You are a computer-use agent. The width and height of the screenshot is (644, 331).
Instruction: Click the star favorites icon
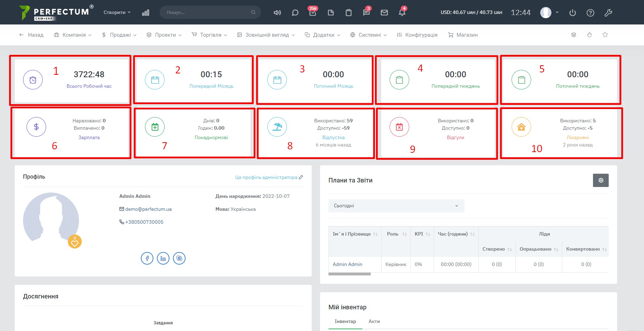(x=605, y=35)
